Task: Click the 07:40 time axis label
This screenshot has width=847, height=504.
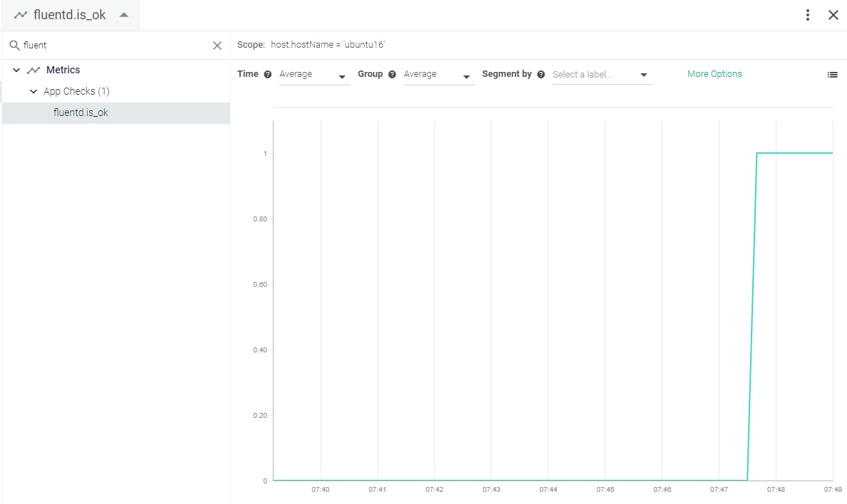Action: pyautogui.click(x=321, y=490)
